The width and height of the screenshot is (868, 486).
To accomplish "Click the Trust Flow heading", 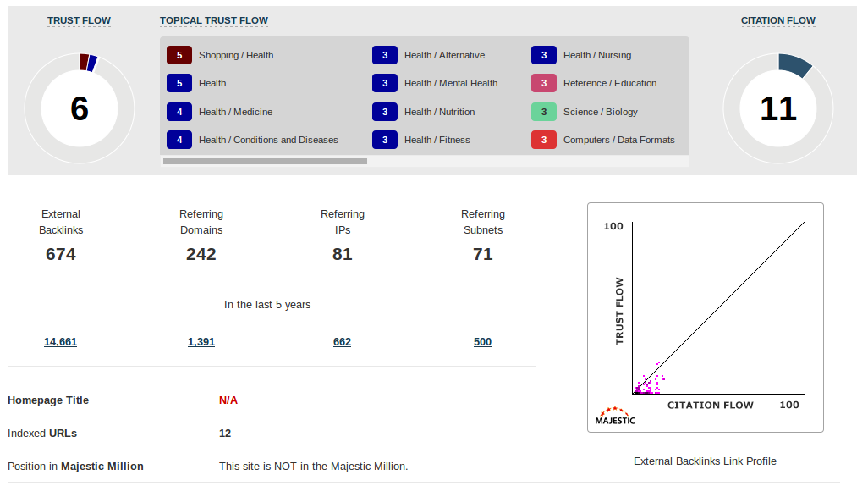I will 79,20.
